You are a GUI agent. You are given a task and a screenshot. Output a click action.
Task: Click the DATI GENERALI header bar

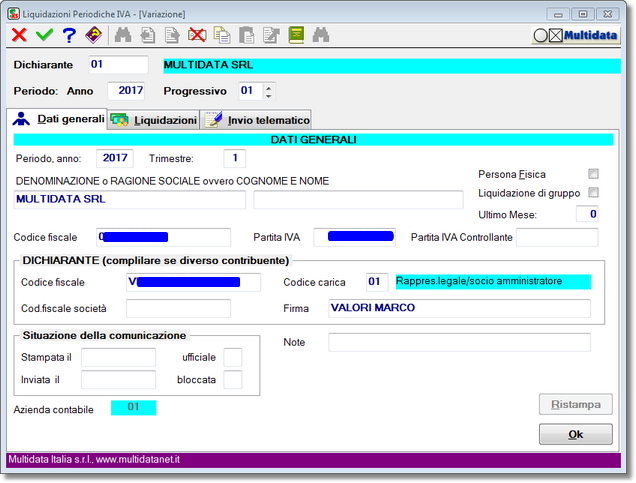pos(314,140)
